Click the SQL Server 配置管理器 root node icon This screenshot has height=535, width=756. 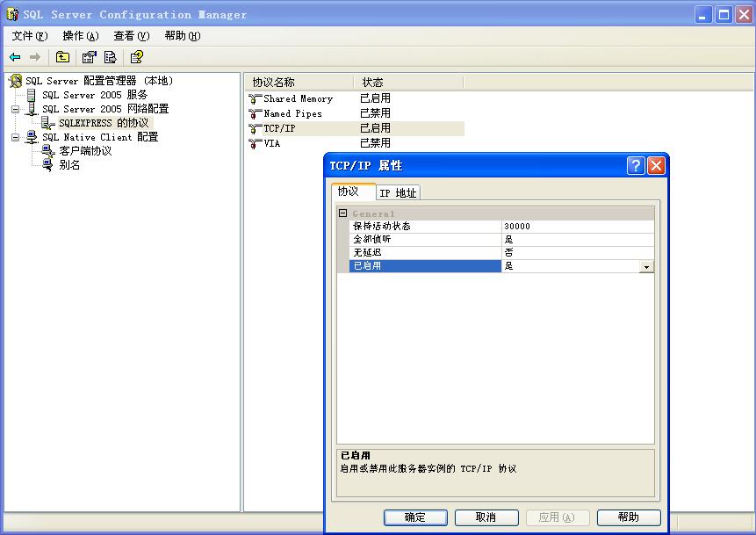[x=16, y=81]
